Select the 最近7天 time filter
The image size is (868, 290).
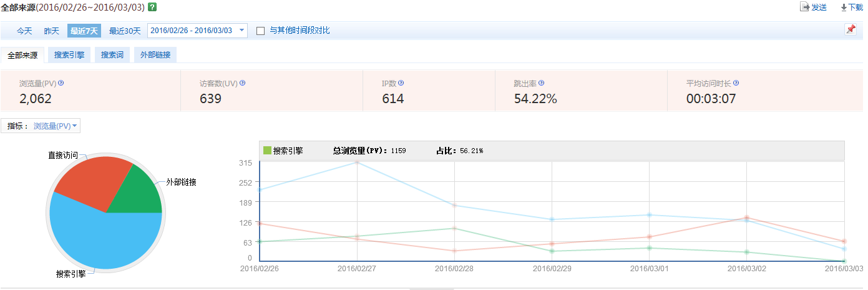pyautogui.click(x=84, y=31)
